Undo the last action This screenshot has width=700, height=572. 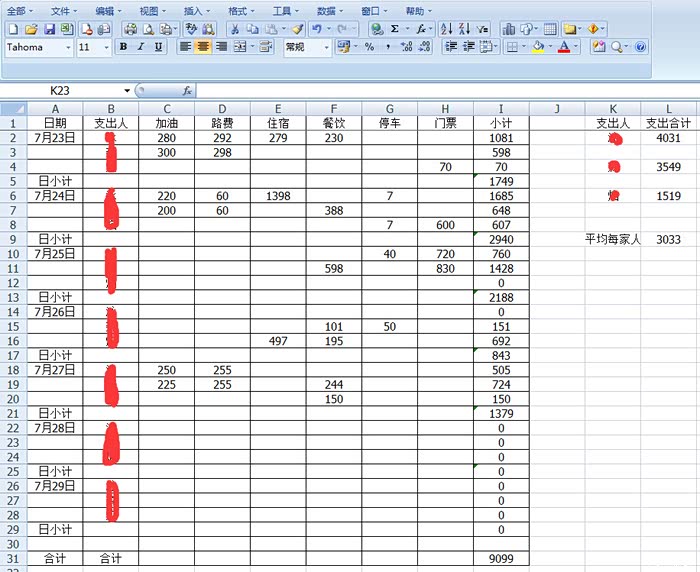tap(317, 29)
